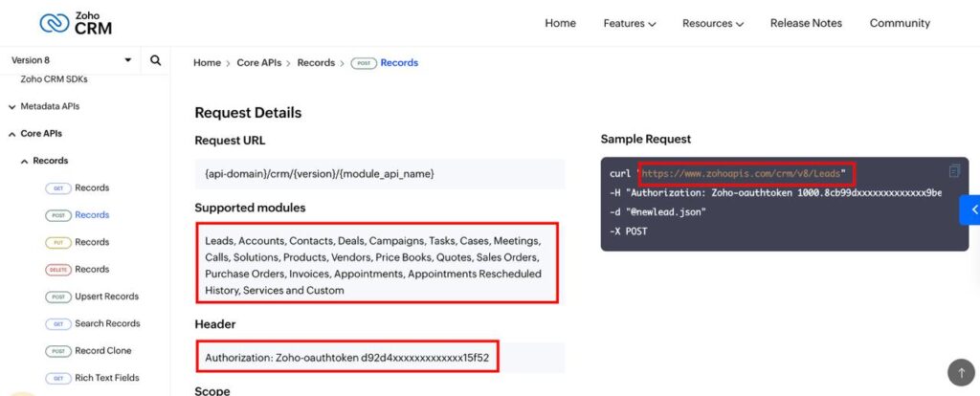Viewport: 980px width, 396px height.
Task: Open Record Clone in sidebar
Action: 88,351
